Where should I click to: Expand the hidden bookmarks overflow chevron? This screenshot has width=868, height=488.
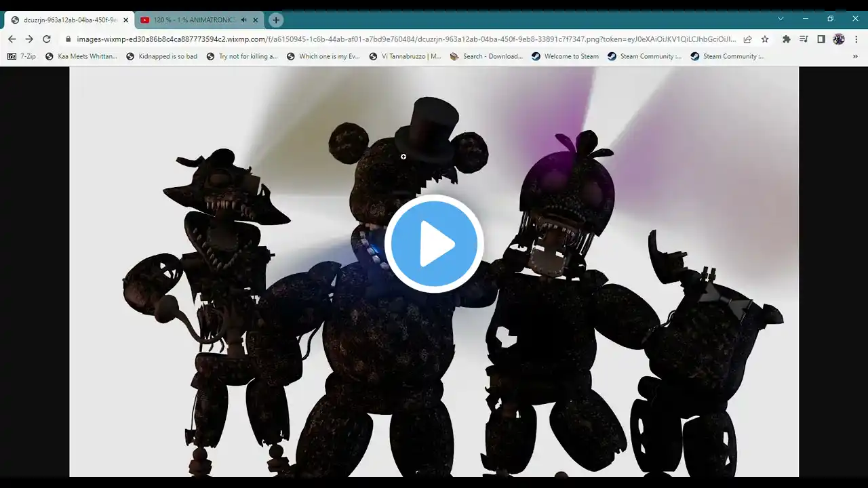point(855,56)
